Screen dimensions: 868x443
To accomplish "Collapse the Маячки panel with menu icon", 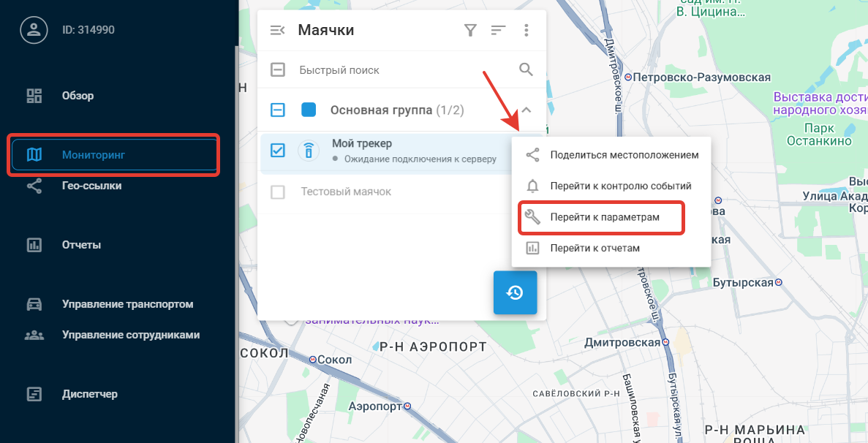I will [x=277, y=30].
